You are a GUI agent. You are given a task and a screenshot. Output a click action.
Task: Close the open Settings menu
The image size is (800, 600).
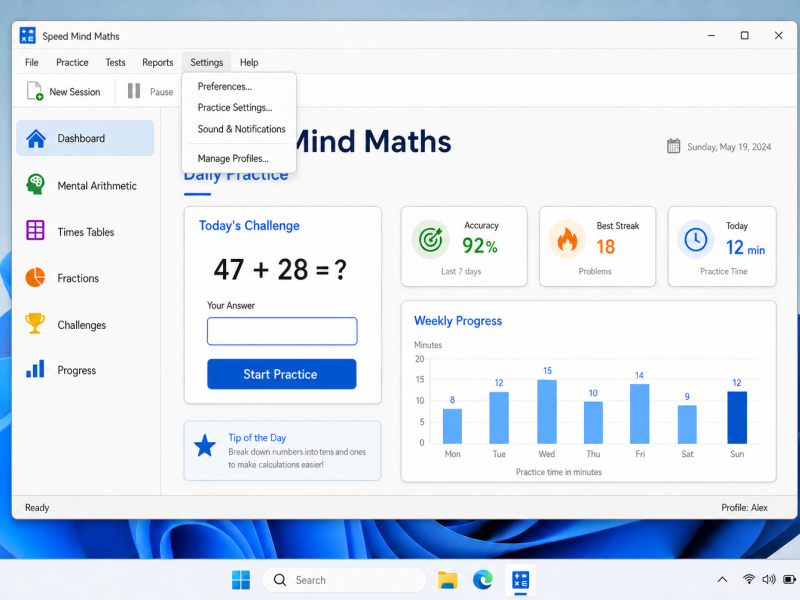207,62
